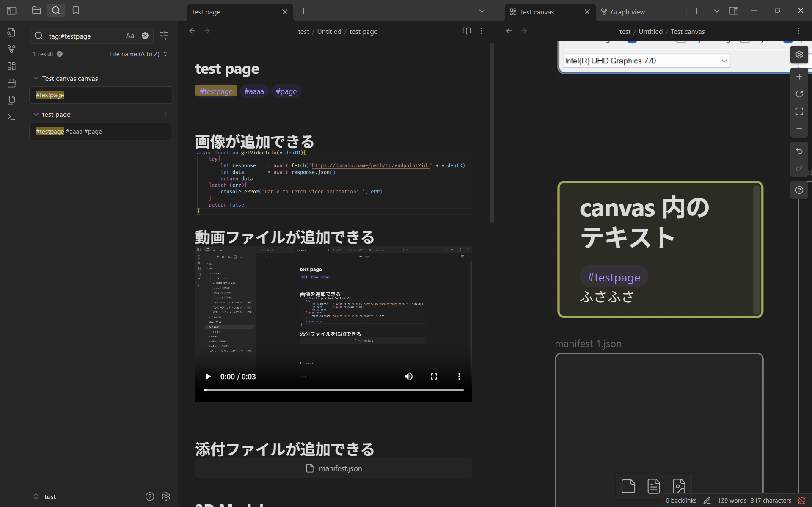Image resolution: width=812 pixels, height=507 pixels.
Task: Open tab list dropdown in left pane
Action: coord(482,11)
